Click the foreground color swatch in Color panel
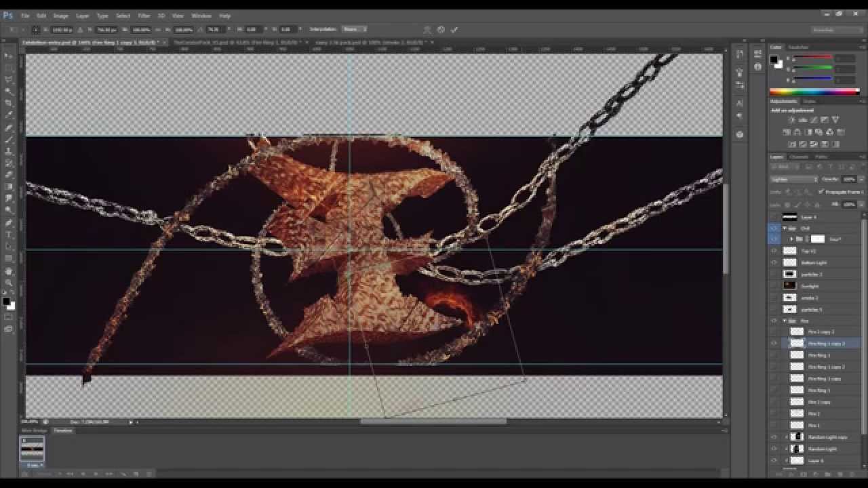The height and width of the screenshot is (488, 868). (x=774, y=60)
